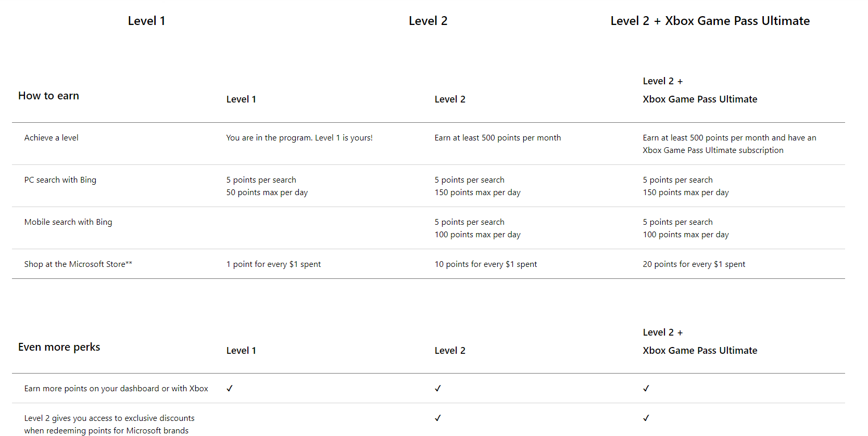Click the Level 1 checkmark for earning more points
The image size is (868, 436).
(x=230, y=388)
